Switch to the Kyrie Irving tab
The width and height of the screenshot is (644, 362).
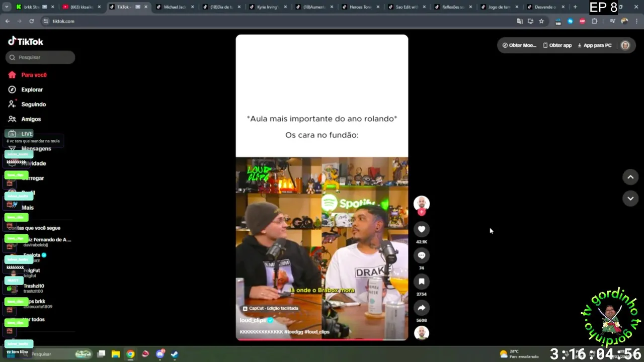tap(268, 7)
